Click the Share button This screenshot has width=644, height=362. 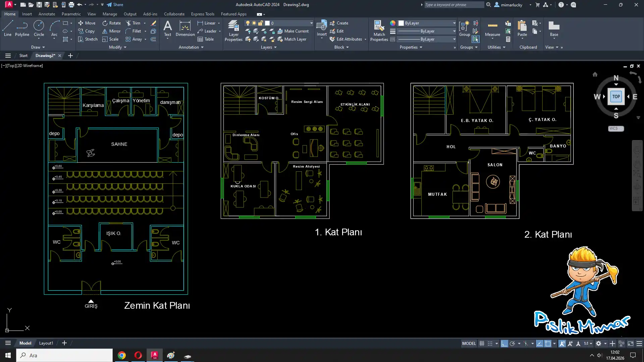(115, 5)
